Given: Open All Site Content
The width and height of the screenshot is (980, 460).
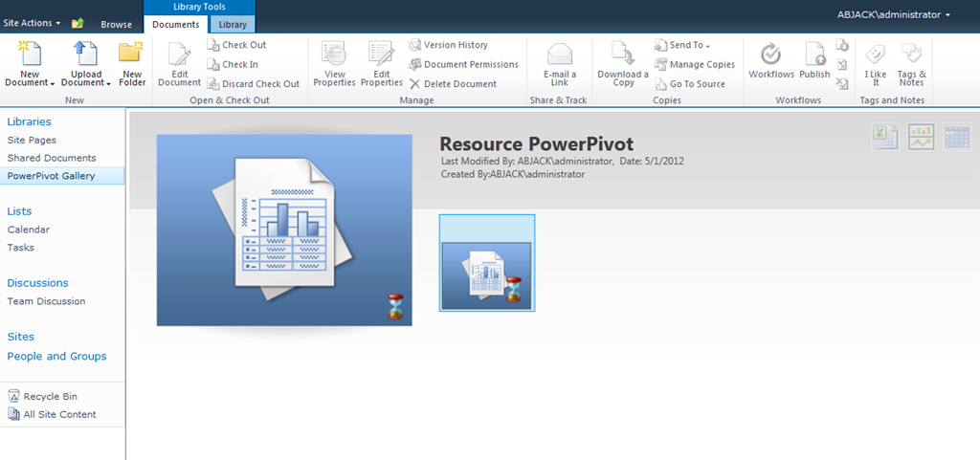Looking at the screenshot, I should pyautogui.click(x=52, y=414).
